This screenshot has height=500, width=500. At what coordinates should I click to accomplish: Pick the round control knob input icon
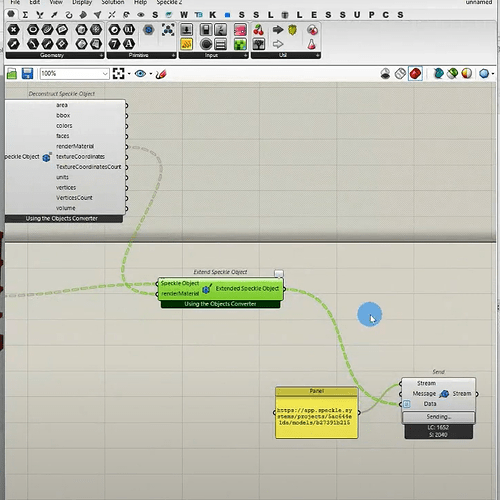206,44
